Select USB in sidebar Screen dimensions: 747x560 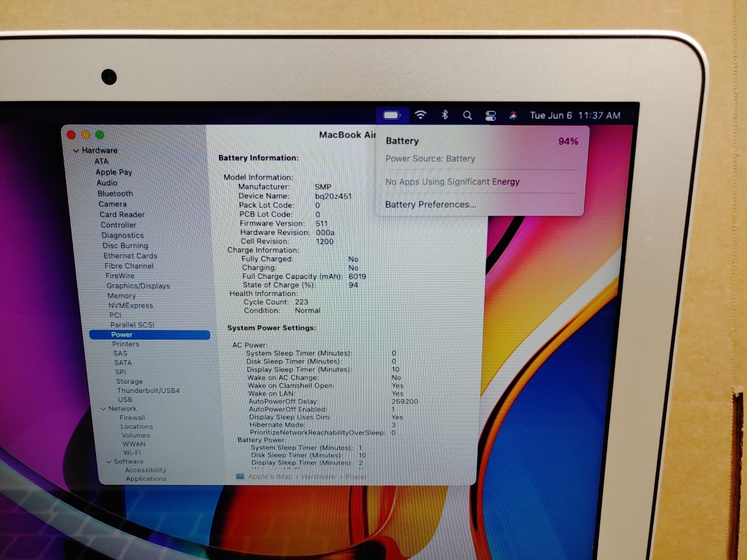pos(125,400)
